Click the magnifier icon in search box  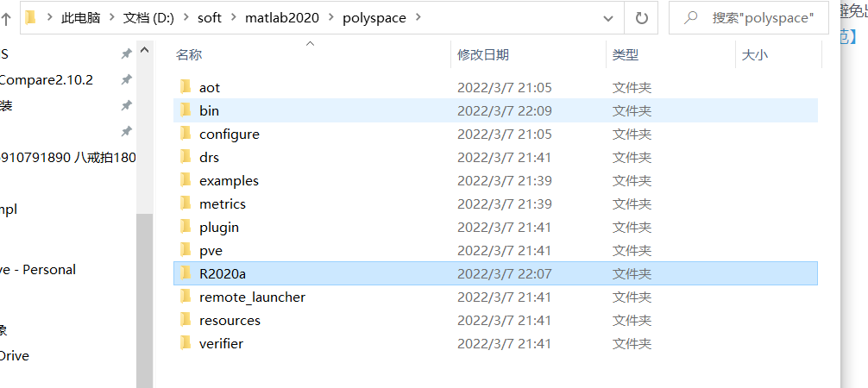tap(690, 18)
